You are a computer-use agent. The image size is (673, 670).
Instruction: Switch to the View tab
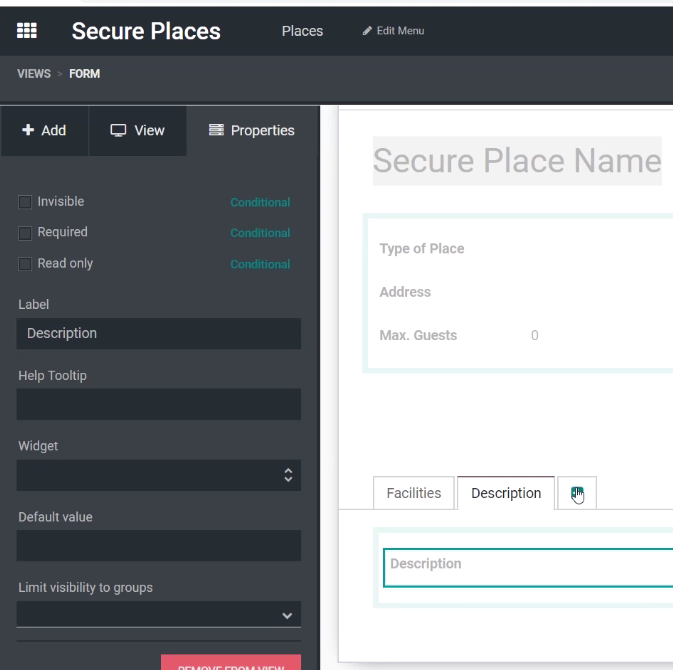[x=137, y=130]
